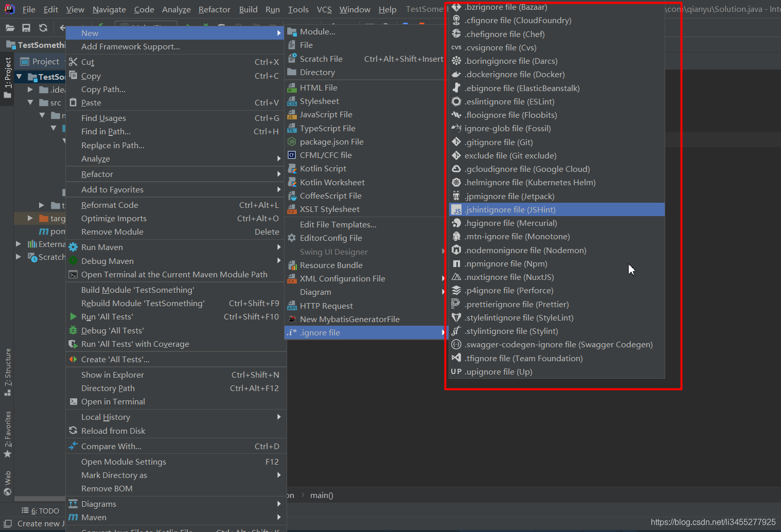Expand Scratches node in project tree
Viewport: 781px width, 532px height.
click(19, 257)
